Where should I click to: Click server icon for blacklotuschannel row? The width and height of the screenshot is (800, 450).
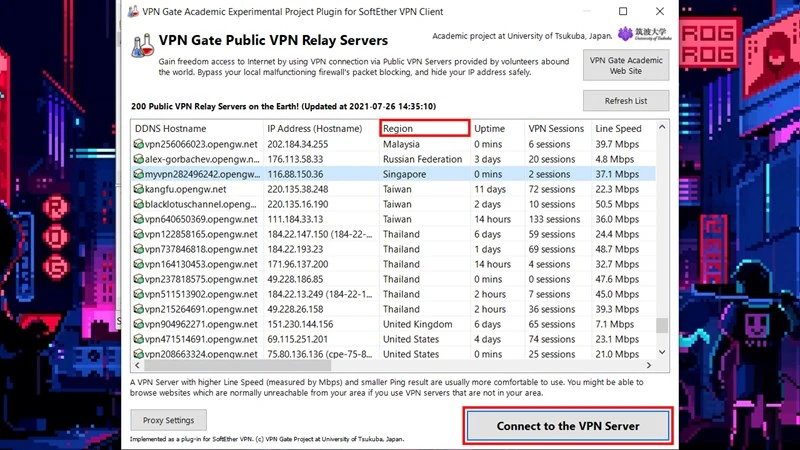point(138,204)
